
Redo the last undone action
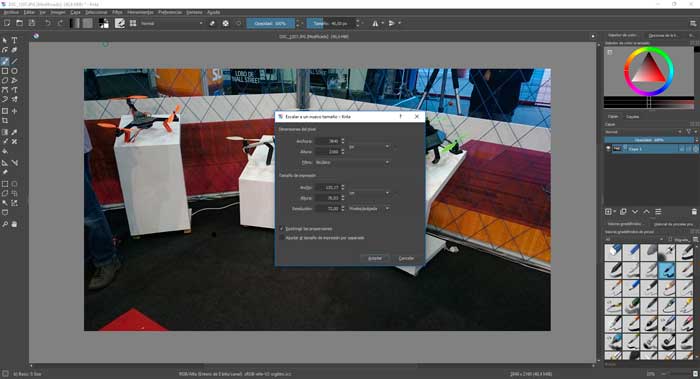[60, 23]
